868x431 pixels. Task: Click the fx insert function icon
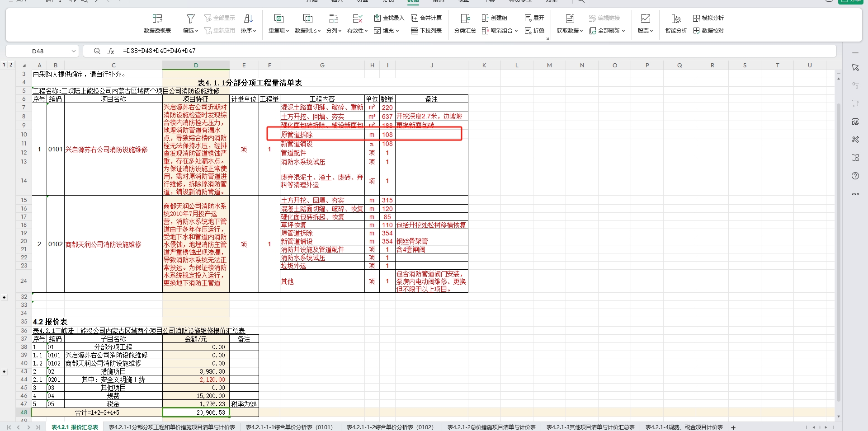[x=111, y=51]
